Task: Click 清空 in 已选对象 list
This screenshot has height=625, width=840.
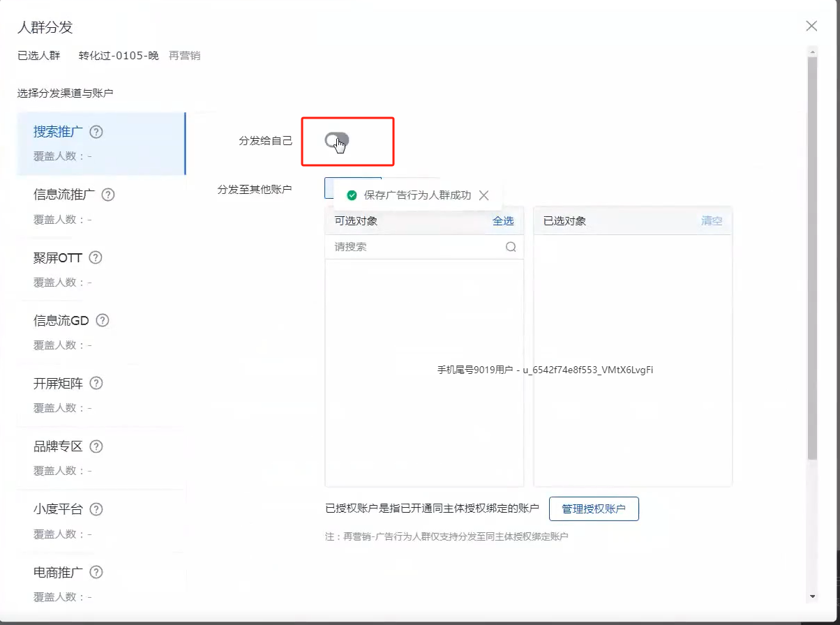Action: 712,221
